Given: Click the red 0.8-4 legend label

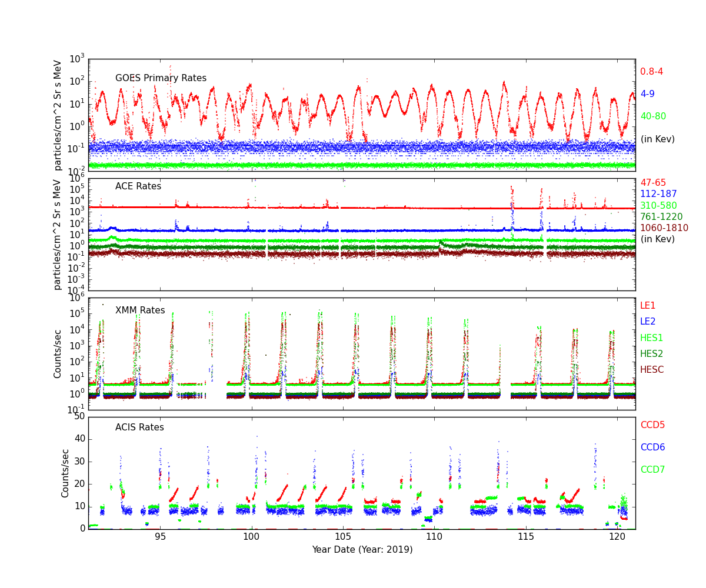Looking at the screenshot, I should point(651,72).
